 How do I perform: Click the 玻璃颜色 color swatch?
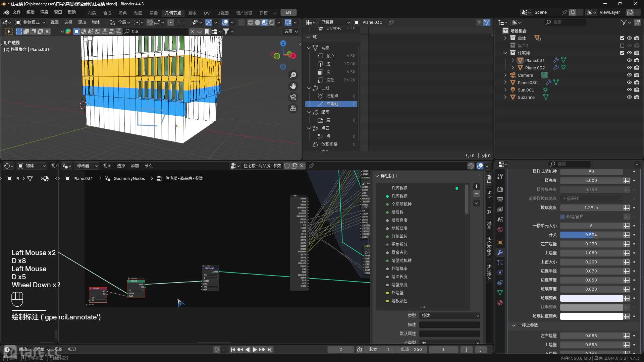[x=591, y=298]
